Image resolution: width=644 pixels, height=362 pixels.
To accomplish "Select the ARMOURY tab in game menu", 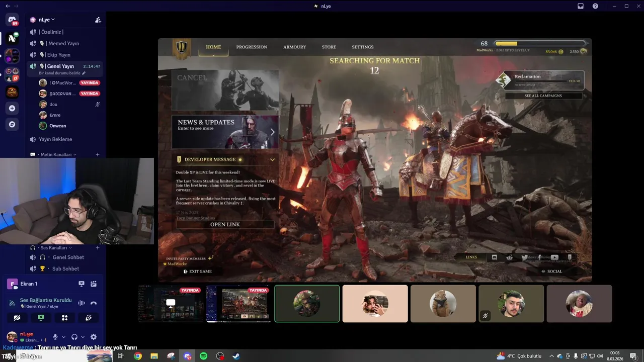I will pos(294,47).
